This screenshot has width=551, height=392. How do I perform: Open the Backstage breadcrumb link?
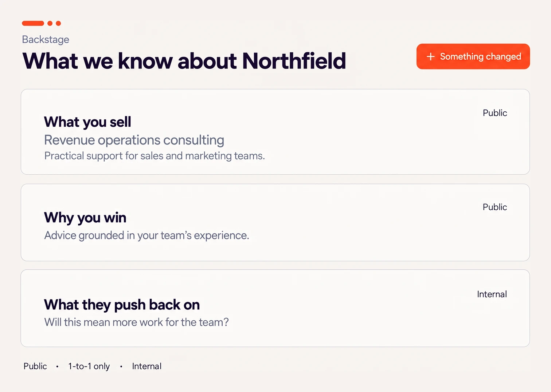pos(46,39)
